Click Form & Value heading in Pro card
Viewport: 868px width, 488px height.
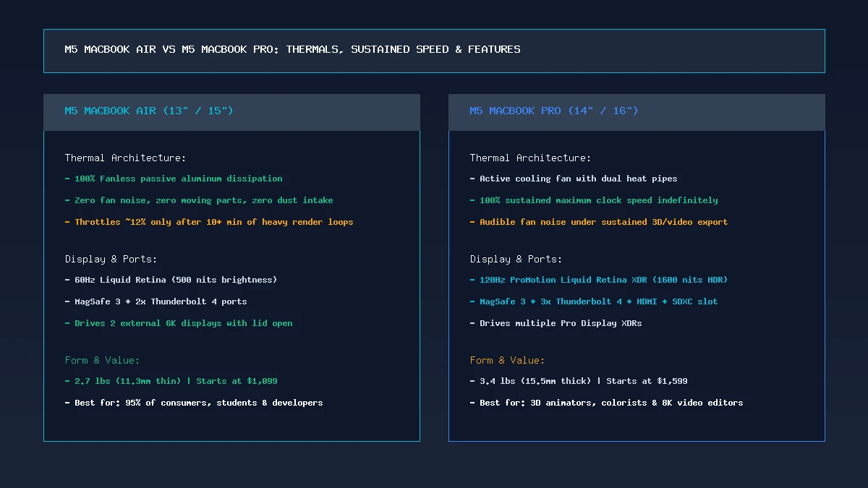507,360
